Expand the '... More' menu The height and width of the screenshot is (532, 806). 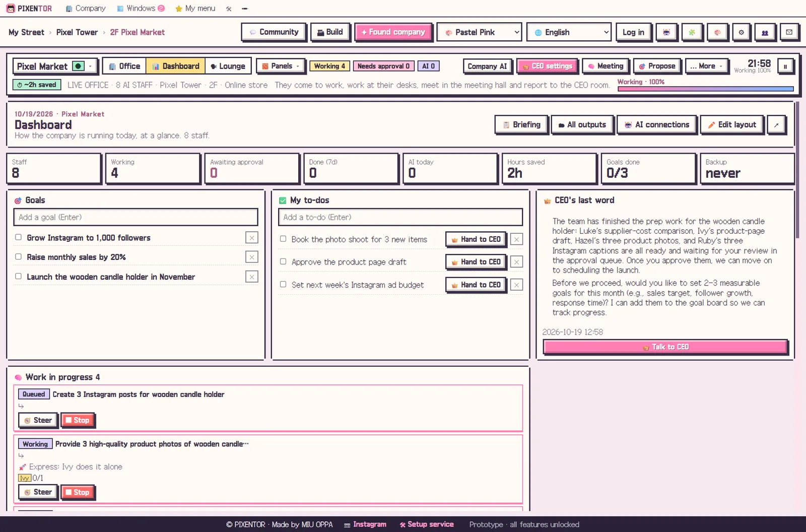(x=707, y=66)
